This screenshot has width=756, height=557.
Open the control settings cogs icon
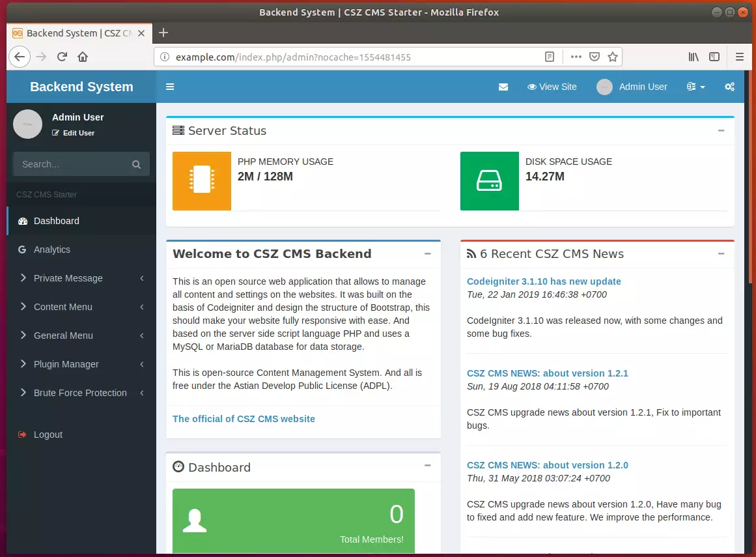[729, 87]
